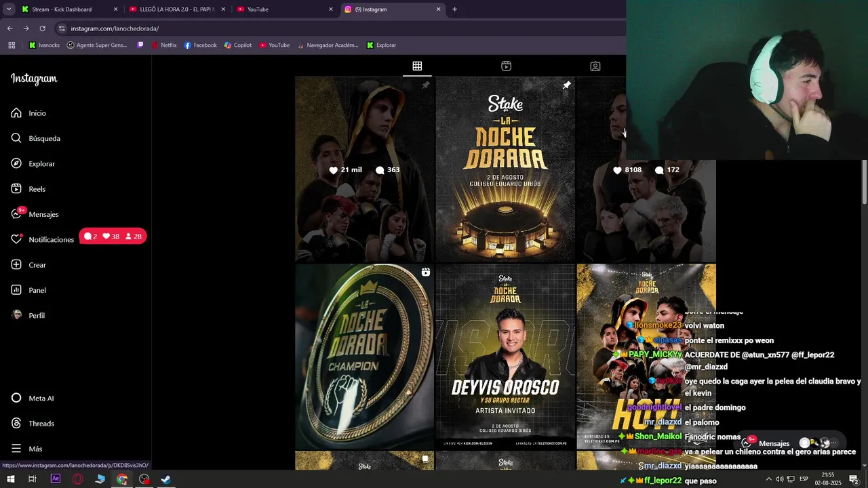Select the posts grid tab
The image size is (868, 488).
coord(417,66)
